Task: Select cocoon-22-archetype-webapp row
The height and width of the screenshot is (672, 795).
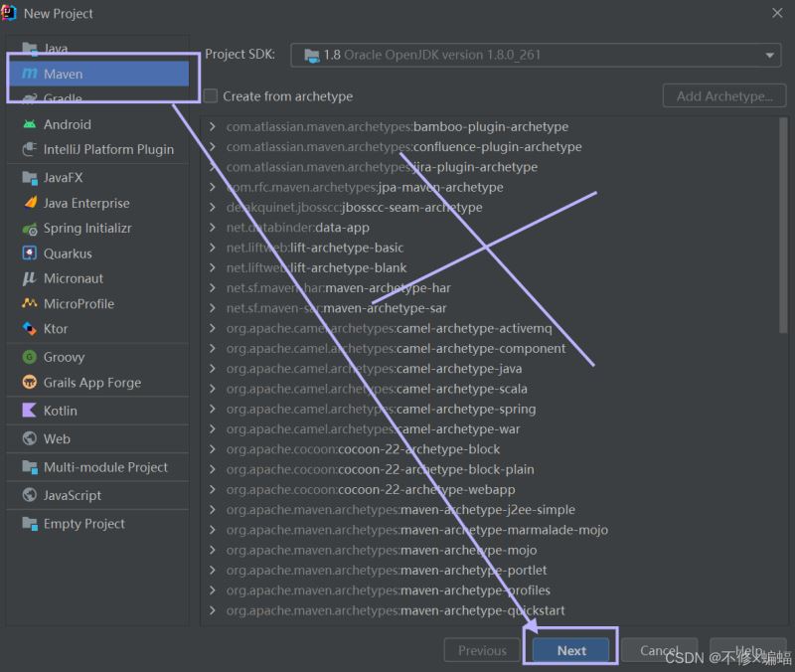Action: [491, 489]
